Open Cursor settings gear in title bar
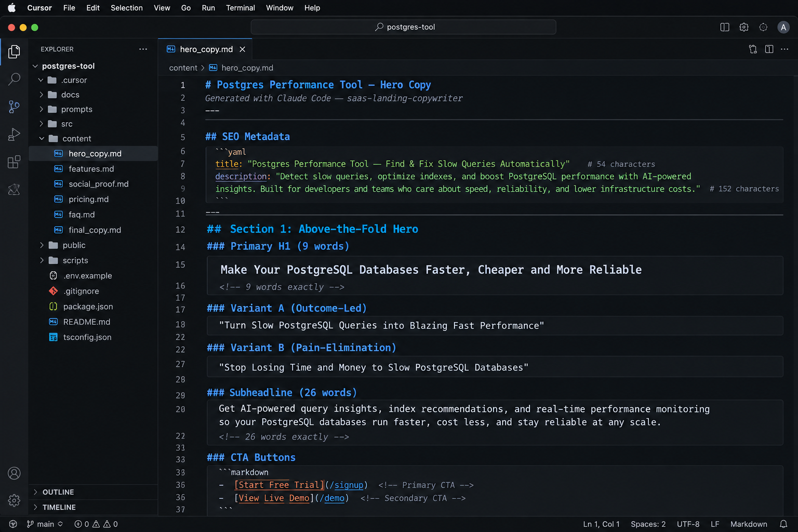 click(744, 27)
